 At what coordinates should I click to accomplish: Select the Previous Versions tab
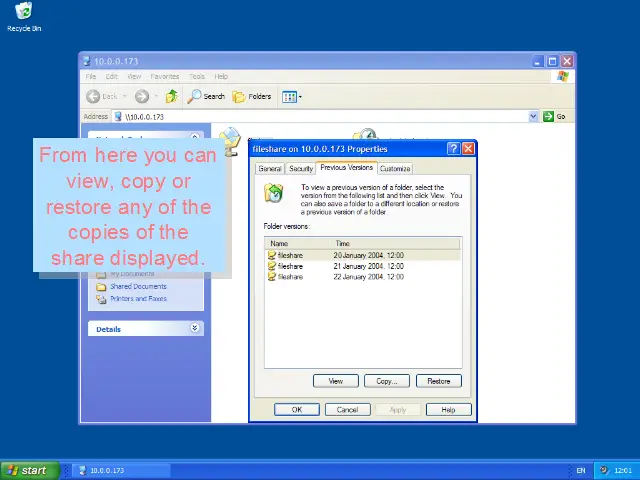[347, 167]
